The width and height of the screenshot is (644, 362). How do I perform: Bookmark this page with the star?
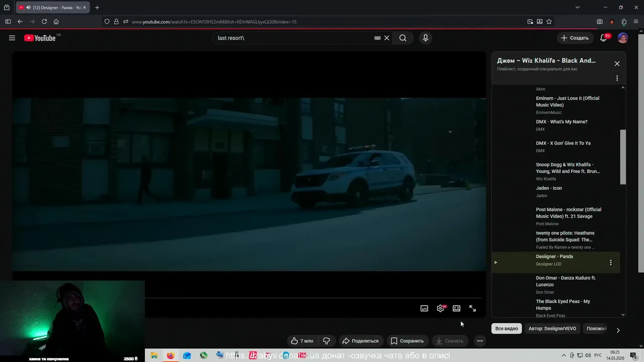coord(549,22)
